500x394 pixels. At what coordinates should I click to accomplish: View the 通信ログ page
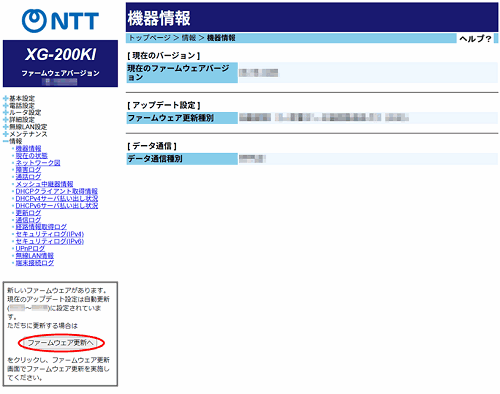pos(28,220)
